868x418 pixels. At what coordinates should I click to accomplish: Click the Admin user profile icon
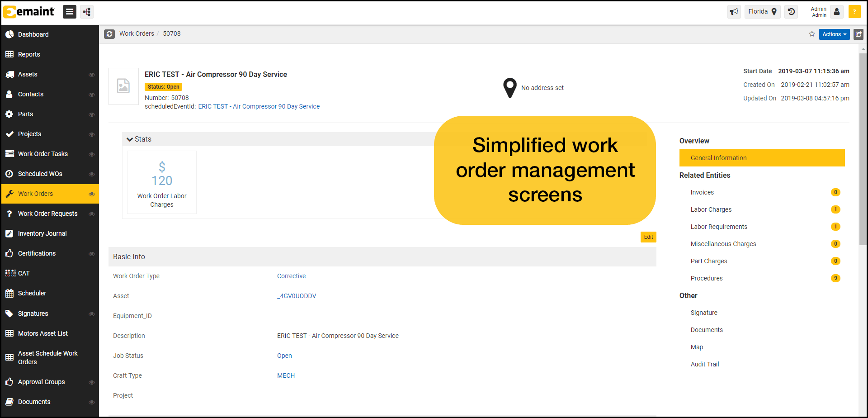(836, 12)
